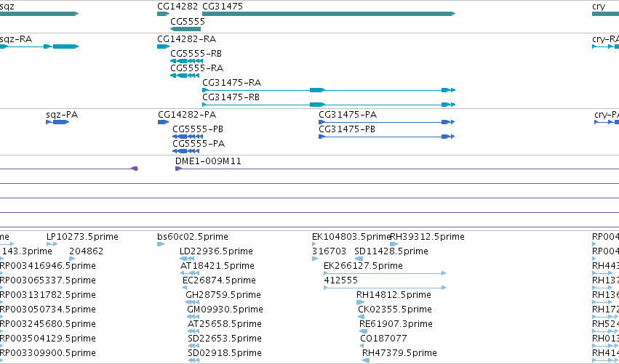This screenshot has height=364, width=619.
Task: Open the EK266127.5prime EST alignment
Action: [x=385, y=273]
